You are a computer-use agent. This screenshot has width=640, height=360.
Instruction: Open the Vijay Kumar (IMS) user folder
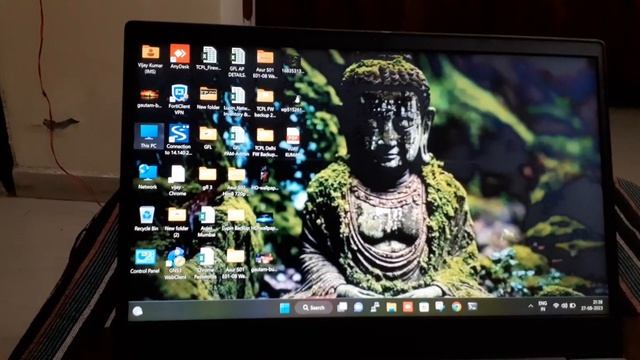point(150,59)
